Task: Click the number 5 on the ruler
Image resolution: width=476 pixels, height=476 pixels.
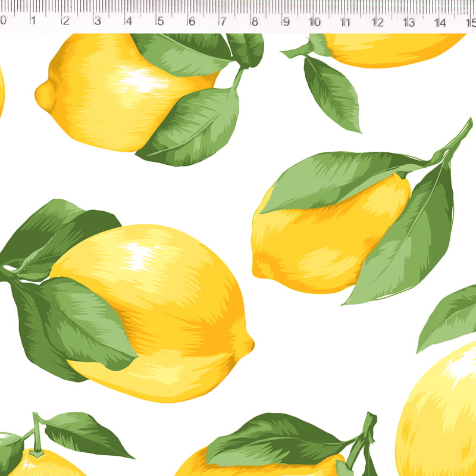Action: pos(159,22)
